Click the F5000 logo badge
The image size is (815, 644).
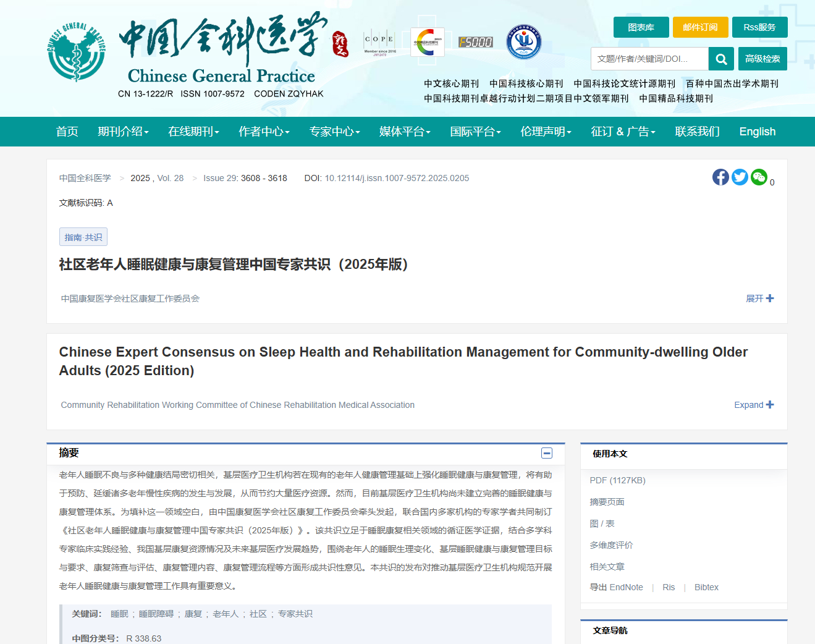476,42
